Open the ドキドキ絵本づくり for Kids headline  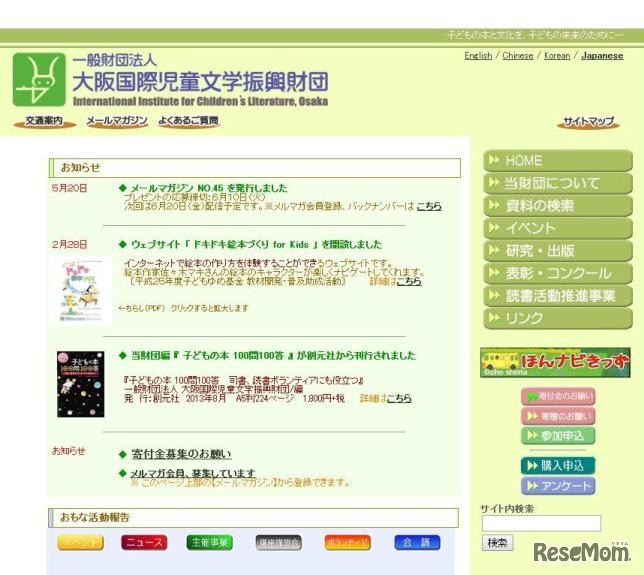[x=256, y=244]
